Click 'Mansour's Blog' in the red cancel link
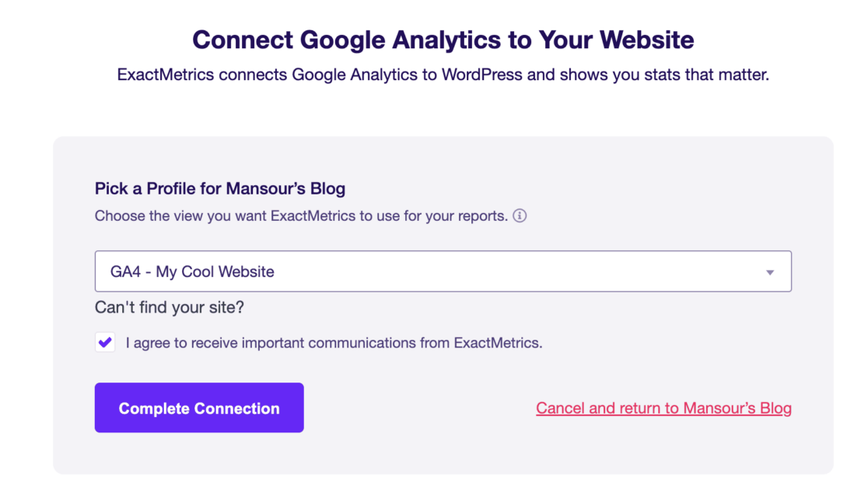 pos(737,408)
